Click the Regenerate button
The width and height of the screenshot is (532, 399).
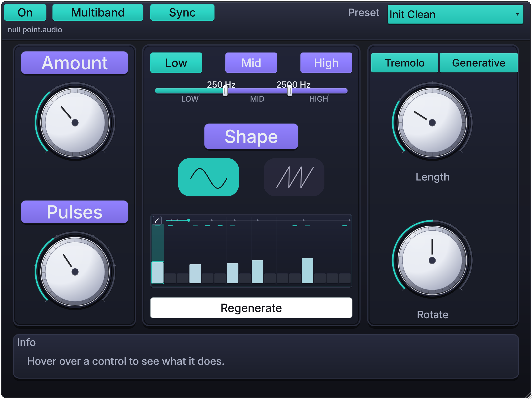(251, 308)
